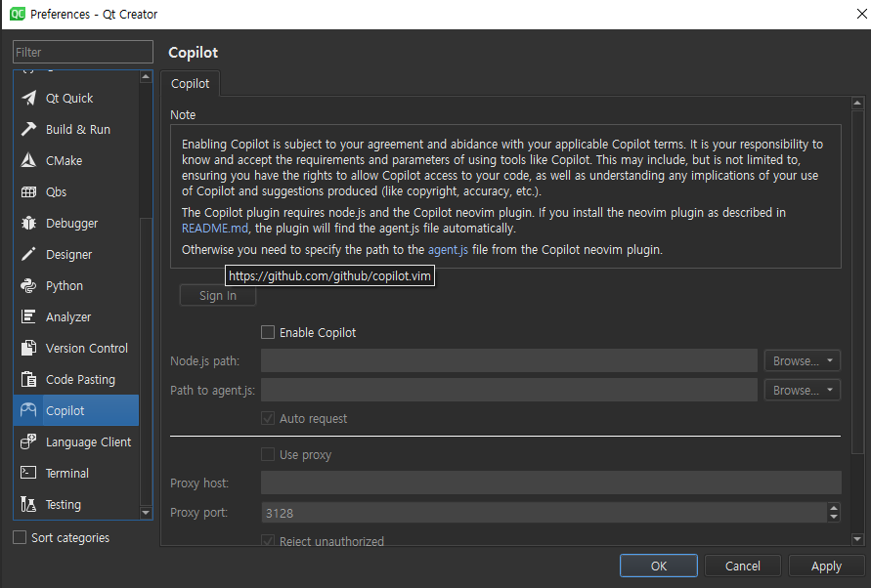Screen dimensions: 871x588
Task: Open the agent.js hyperlink in the note
Action: click(448, 250)
